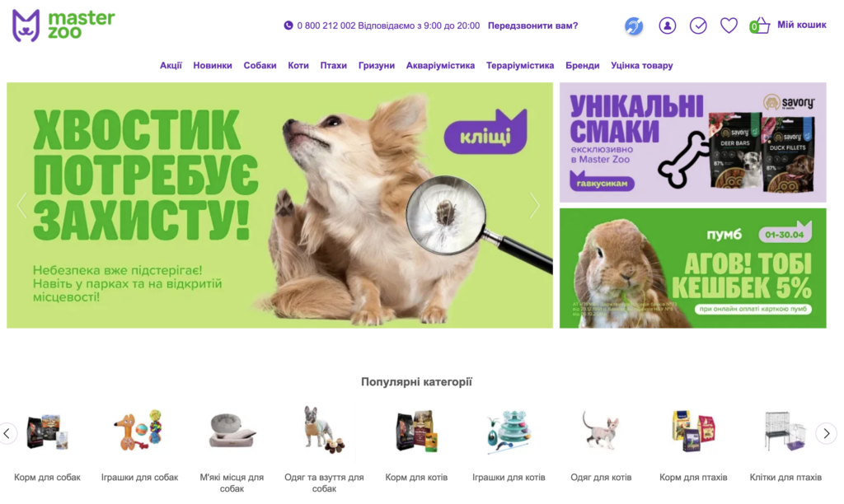Viewport: 844px width, 504px height.
Task: Open the Мій кошик link
Action: pos(801,25)
